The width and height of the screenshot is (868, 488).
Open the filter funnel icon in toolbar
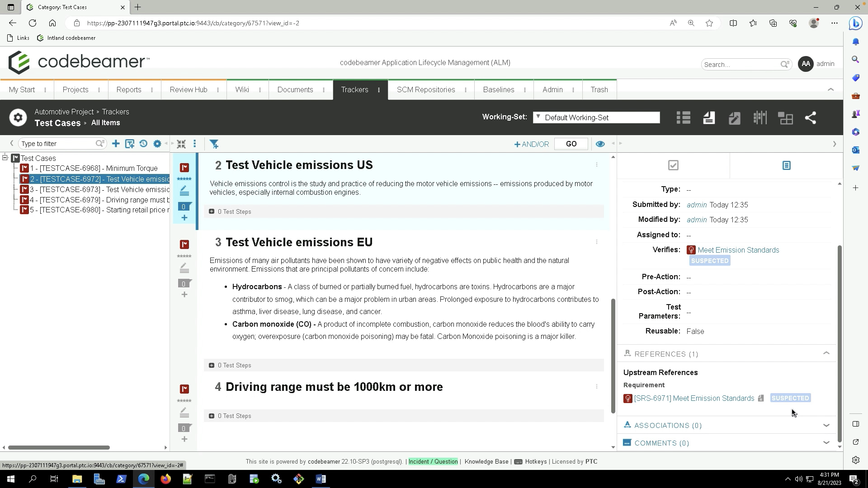click(214, 144)
